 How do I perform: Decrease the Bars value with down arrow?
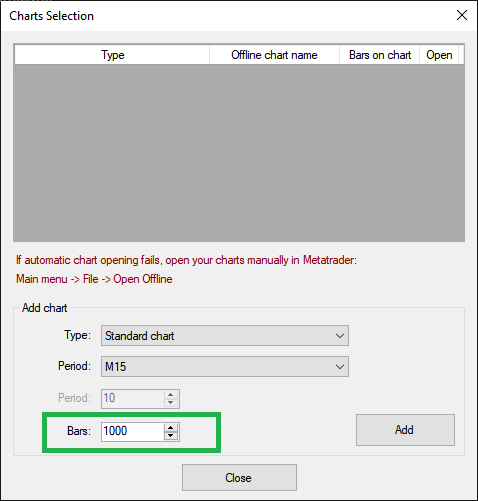tap(171, 435)
